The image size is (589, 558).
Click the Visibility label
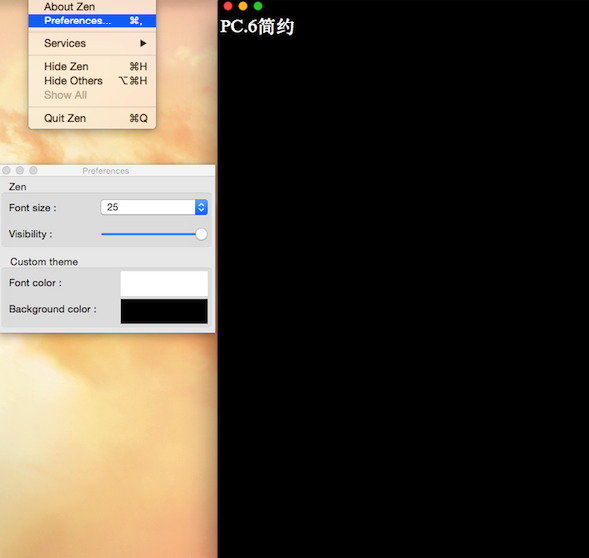click(30, 234)
